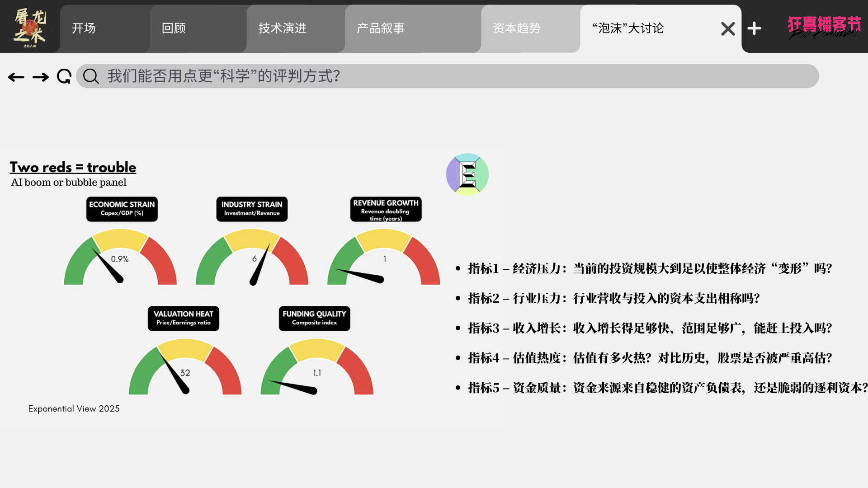Click the back arrow navigation icon
The image size is (868, 488).
point(16,77)
